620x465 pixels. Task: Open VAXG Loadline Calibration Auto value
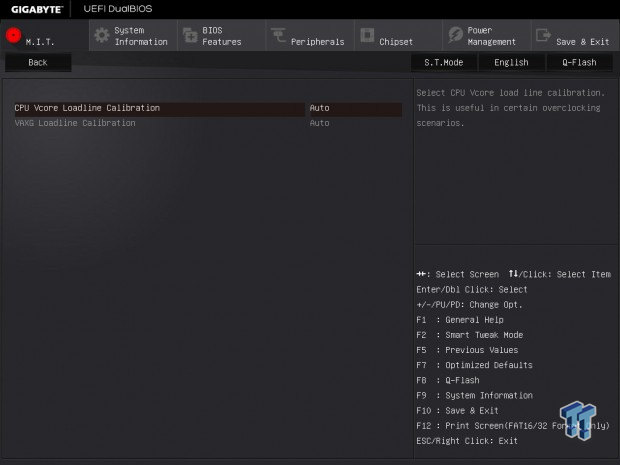click(319, 123)
